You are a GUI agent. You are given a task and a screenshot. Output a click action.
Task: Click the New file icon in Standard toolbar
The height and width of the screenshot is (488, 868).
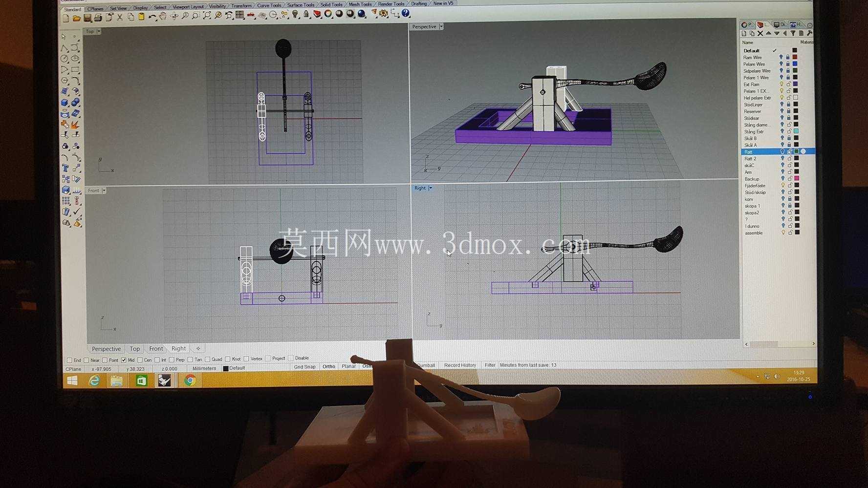pos(65,18)
